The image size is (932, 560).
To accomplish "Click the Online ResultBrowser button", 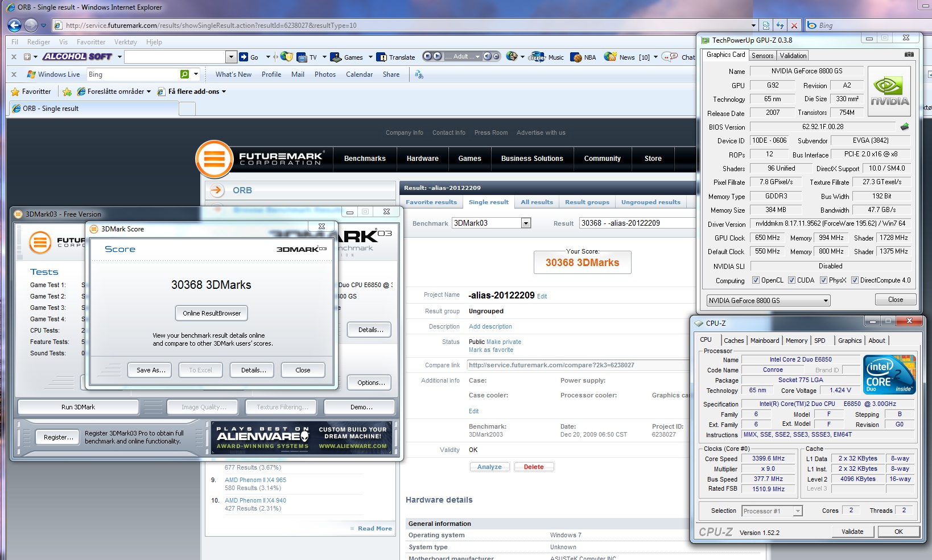I will coord(212,313).
